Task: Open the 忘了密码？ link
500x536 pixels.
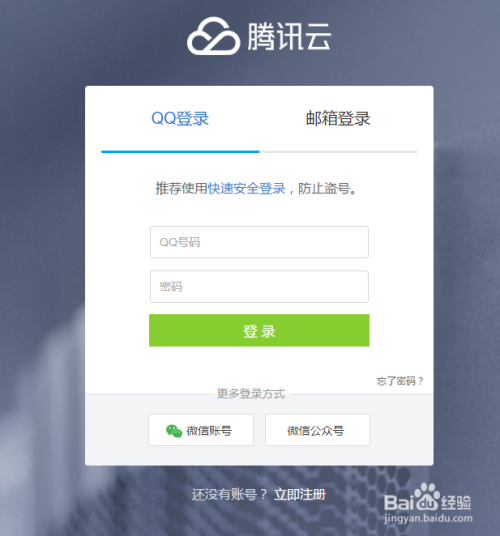Action: pos(400,381)
